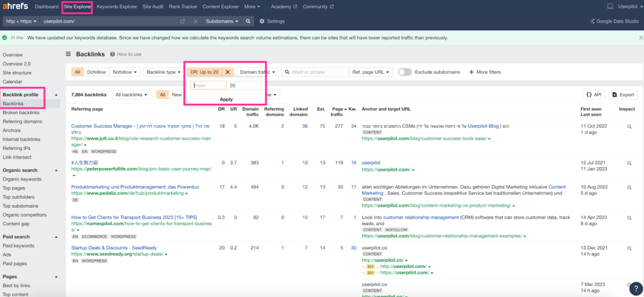The height and width of the screenshot is (297, 644).
Task: Open the DR: Up to 20 filter
Action: [204, 72]
